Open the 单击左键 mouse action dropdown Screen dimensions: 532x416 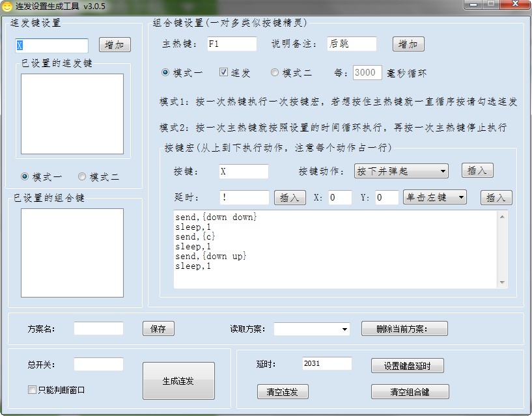coord(434,197)
